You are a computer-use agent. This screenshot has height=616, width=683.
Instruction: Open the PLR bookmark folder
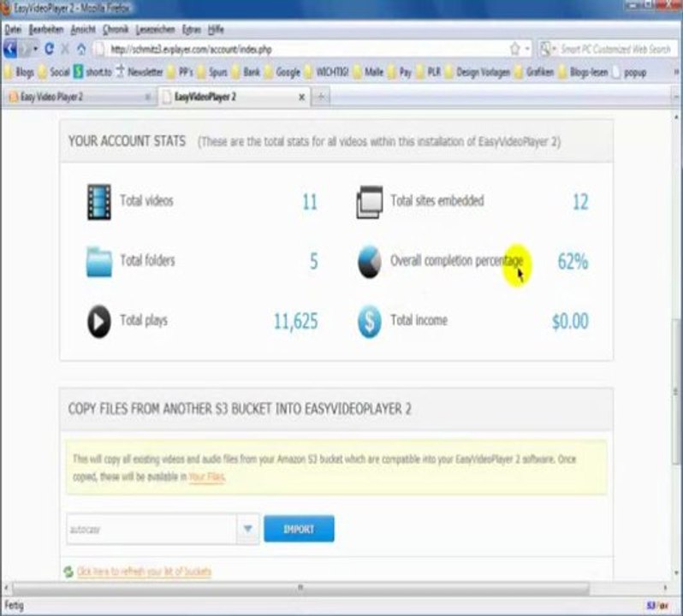(429, 72)
